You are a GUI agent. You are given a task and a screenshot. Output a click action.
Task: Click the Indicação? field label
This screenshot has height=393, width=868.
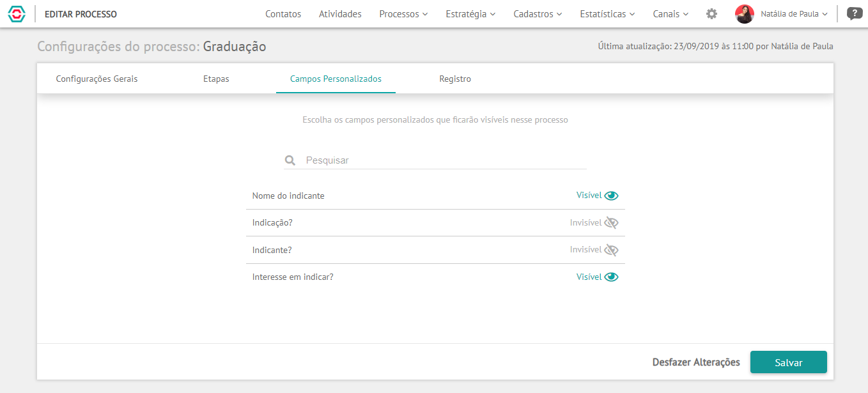[272, 223]
